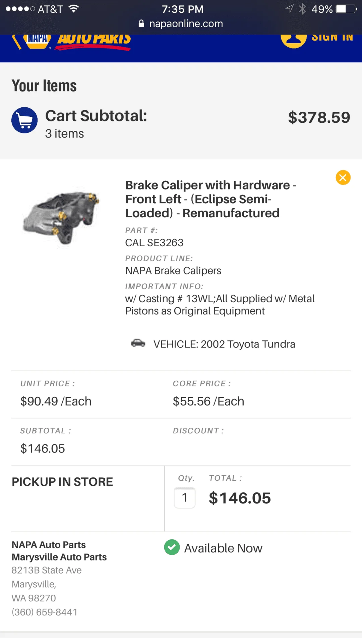Viewport: 362px width, 644px height.
Task: Tap the Wi-Fi status icon
Action: tap(73, 9)
